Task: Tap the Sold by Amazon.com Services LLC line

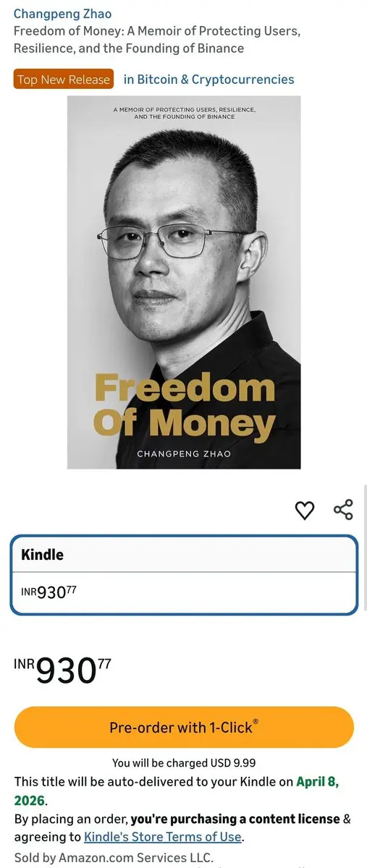Action: (x=114, y=856)
